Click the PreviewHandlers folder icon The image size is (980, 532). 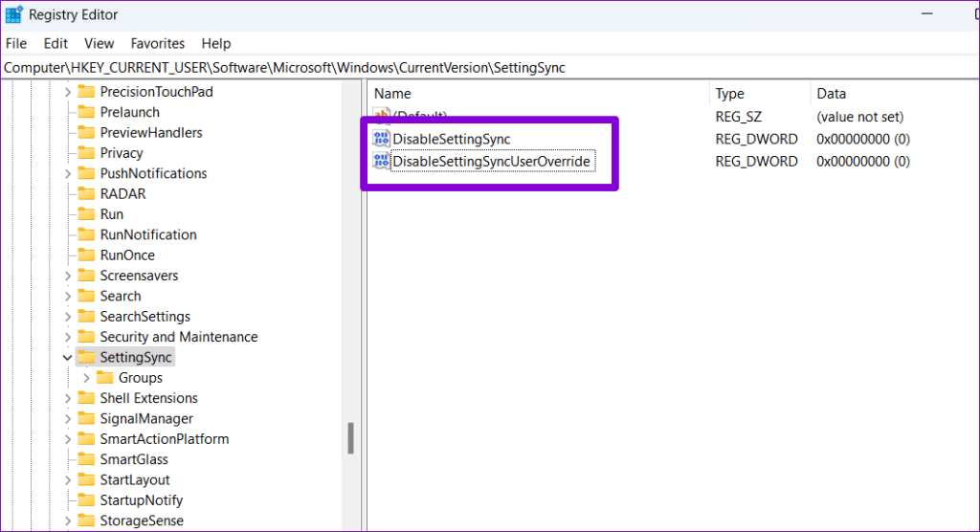[86, 133]
